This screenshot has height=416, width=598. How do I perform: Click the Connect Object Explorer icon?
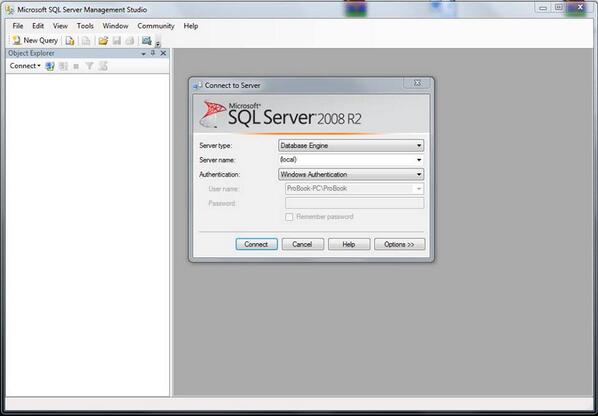(x=50, y=66)
